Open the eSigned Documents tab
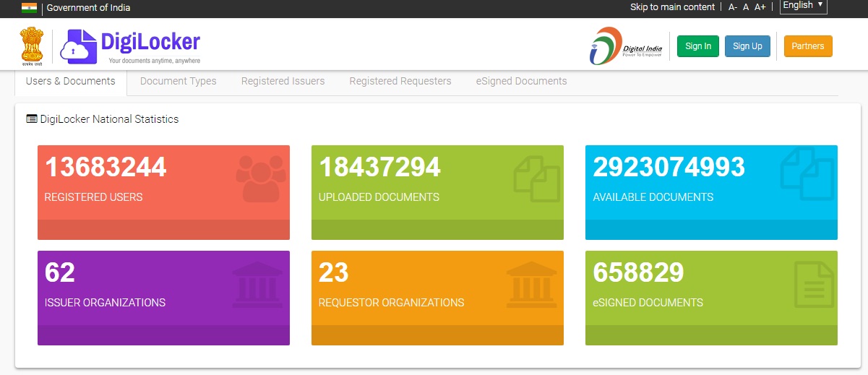 (x=521, y=82)
